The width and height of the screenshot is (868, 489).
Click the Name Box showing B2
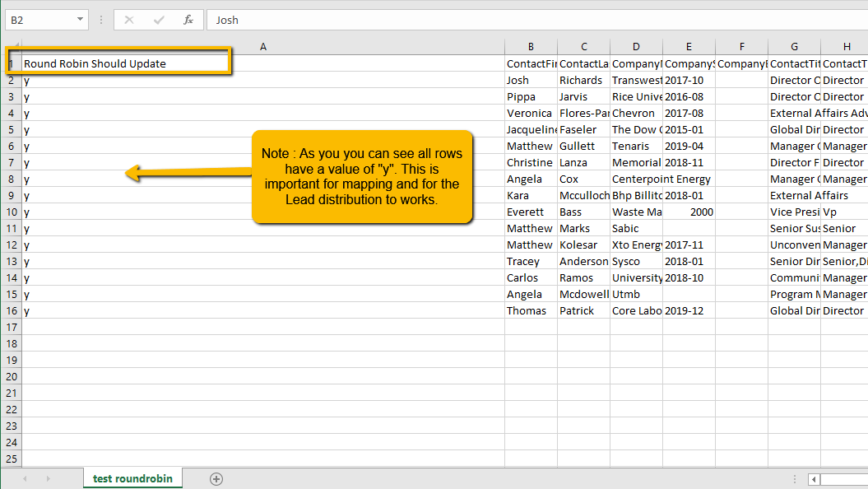coord(39,20)
